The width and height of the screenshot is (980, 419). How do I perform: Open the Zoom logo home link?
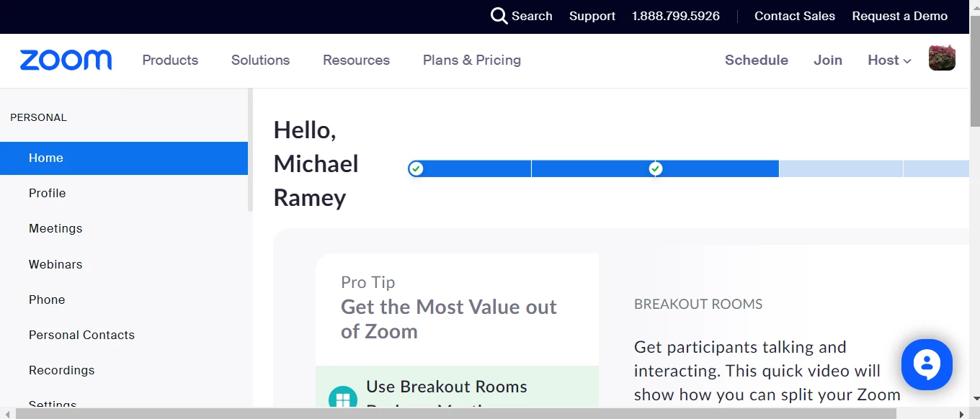pos(66,60)
